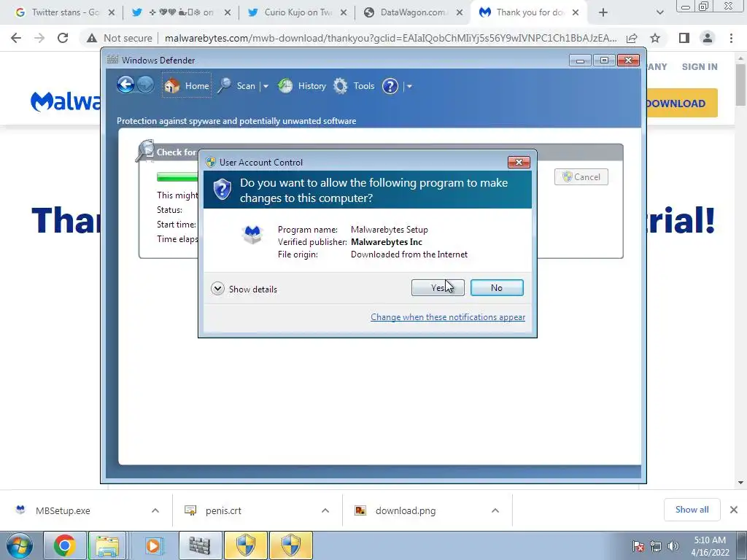Click the volume speaker tray icon
747x560 pixels.
[x=673, y=546]
